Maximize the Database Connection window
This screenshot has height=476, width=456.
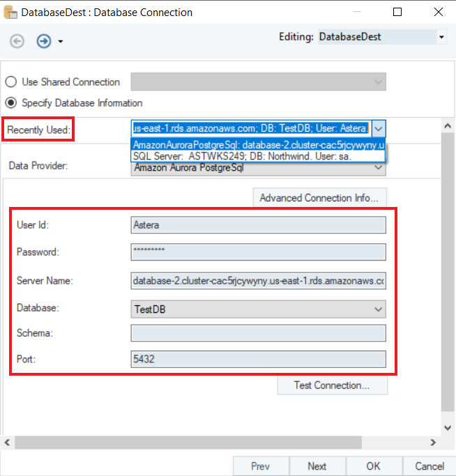pyautogui.click(x=397, y=12)
